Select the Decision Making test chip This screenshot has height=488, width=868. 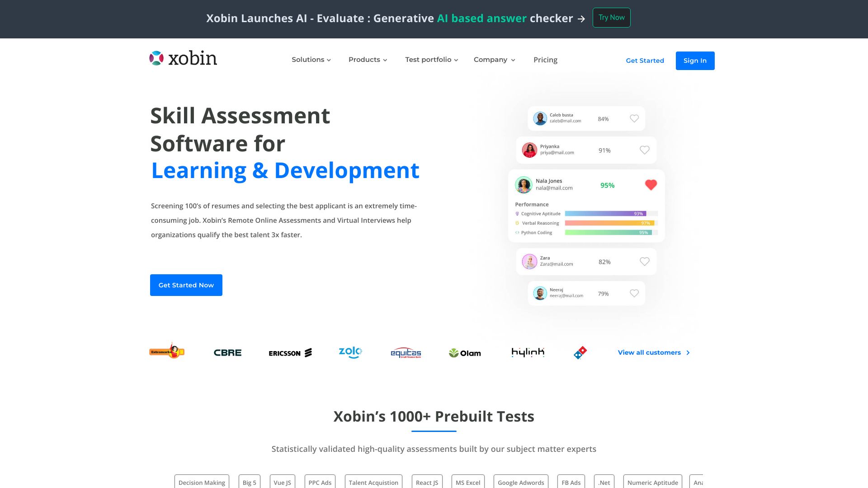202,482
